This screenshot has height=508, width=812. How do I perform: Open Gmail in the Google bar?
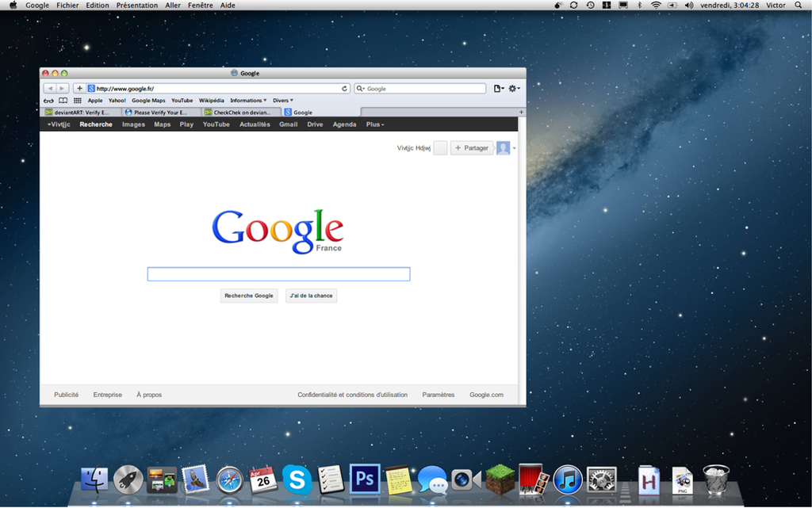coord(288,124)
